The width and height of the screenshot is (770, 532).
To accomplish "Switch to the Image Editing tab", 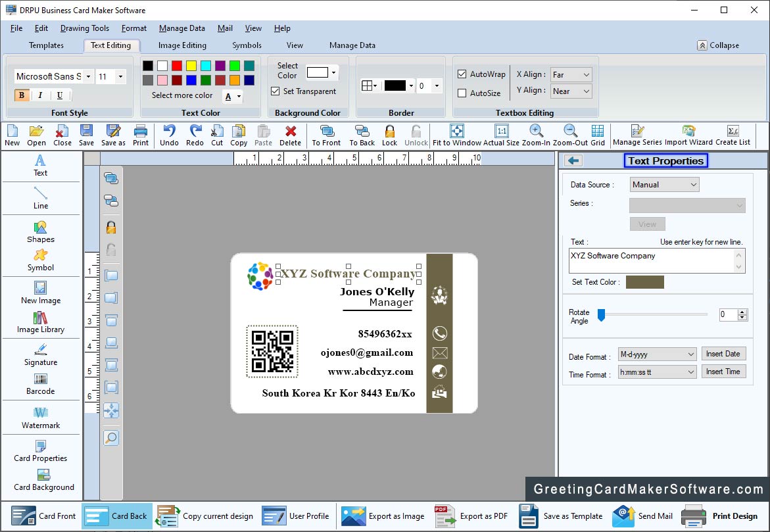I will click(x=182, y=45).
